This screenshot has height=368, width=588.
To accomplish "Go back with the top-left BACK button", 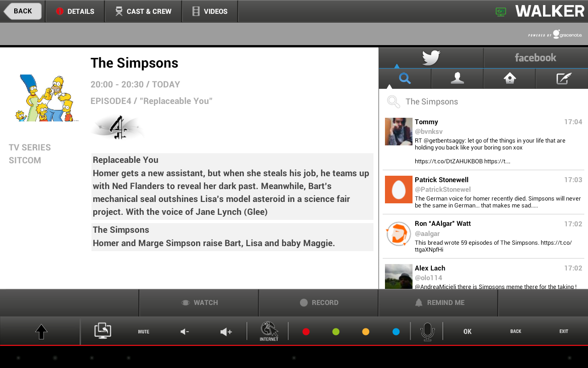I will pyautogui.click(x=23, y=11).
